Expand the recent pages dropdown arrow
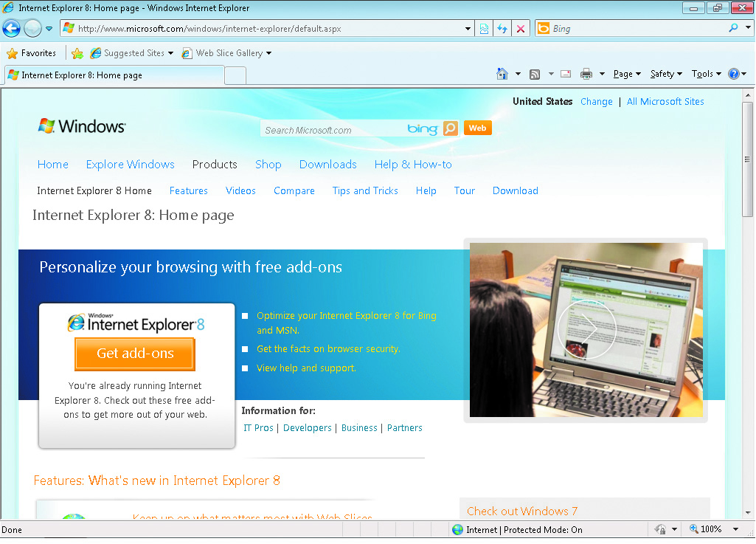 pyautogui.click(x=49, y=29)
